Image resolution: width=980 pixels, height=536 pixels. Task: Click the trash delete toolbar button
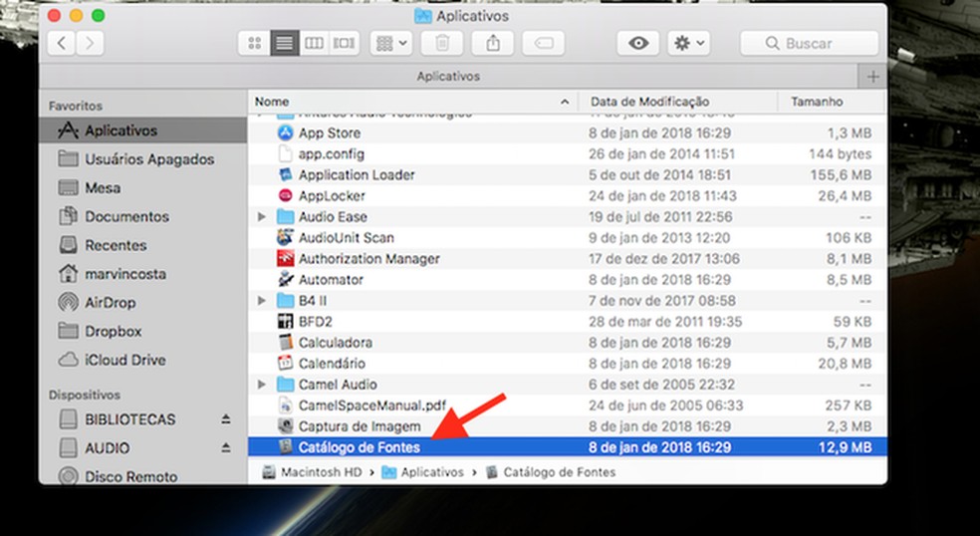[442, 43]
